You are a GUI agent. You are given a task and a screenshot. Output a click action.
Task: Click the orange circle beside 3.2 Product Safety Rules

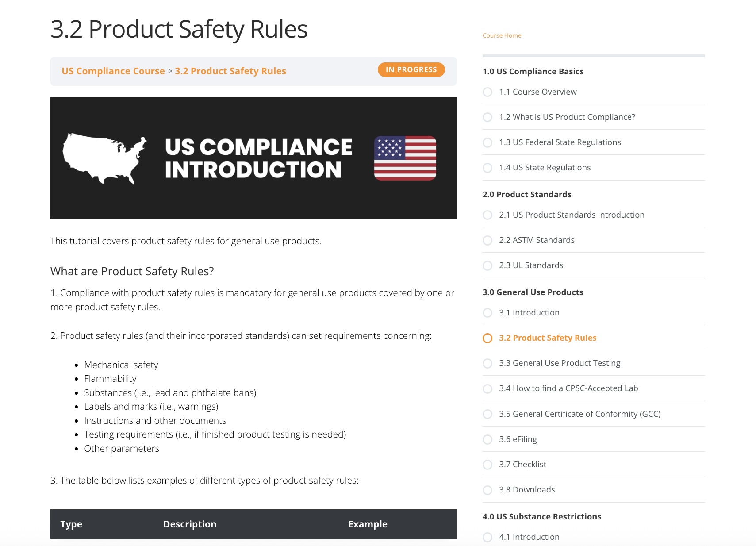(x=487, y=338)
